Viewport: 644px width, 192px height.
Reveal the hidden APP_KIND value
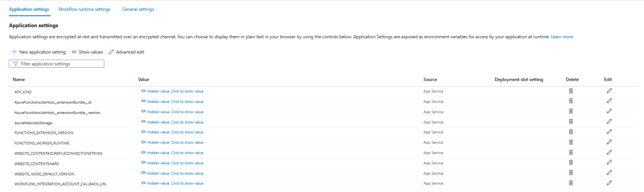point(175,91)
